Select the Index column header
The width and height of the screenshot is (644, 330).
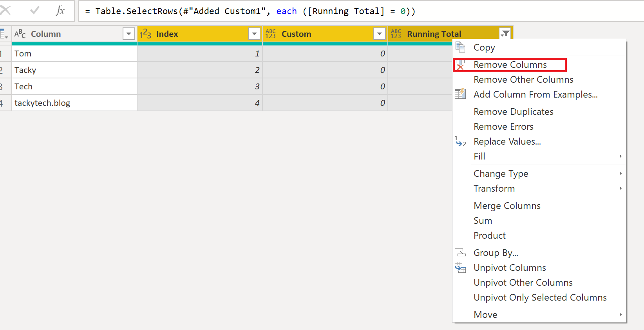click(200, 34)
